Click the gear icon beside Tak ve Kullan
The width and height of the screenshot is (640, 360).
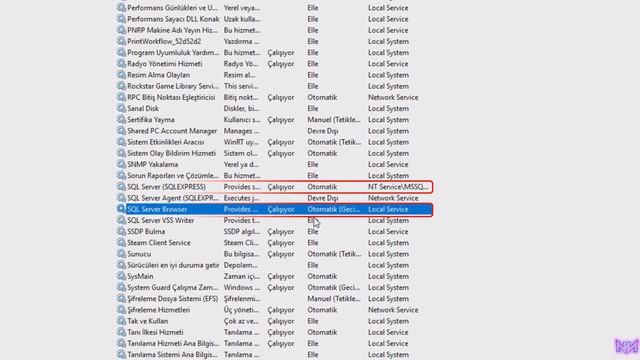point(121,320)
